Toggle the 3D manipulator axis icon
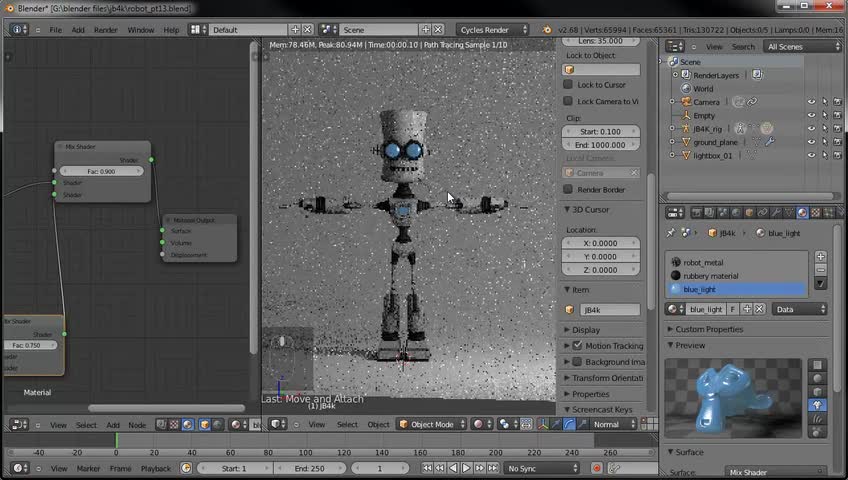Screen dimensions: 848x480 543,424
